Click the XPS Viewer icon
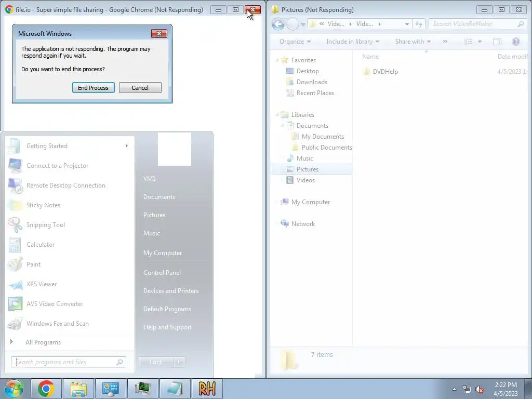 15,284
